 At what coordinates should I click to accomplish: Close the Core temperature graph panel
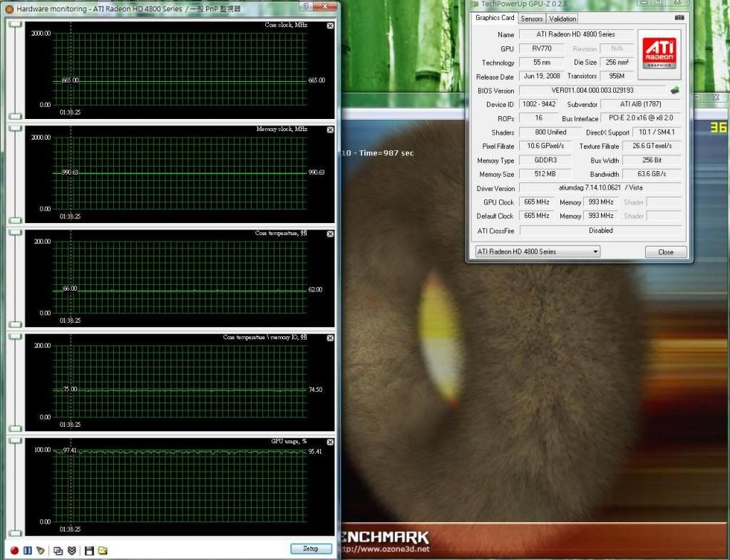click(330, 234)
